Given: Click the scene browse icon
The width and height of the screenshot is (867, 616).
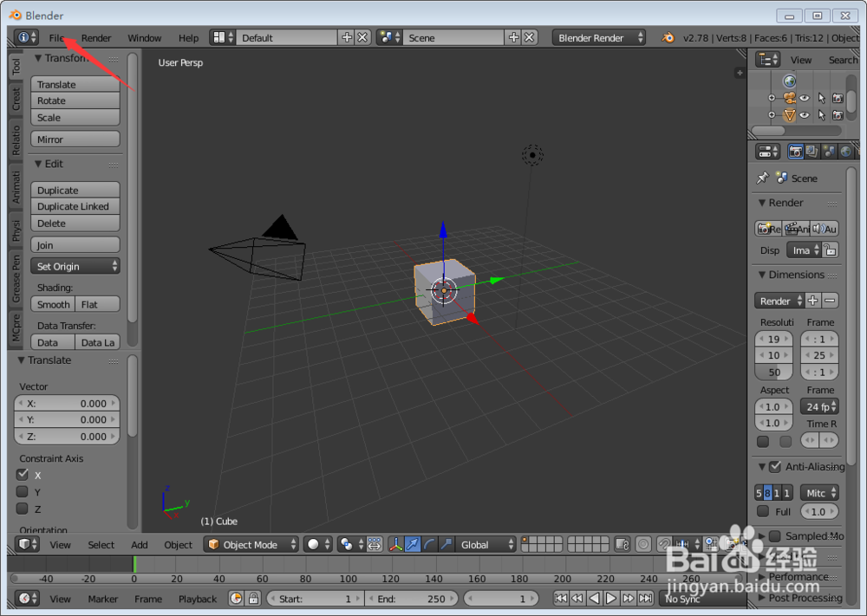Looking at the screenshot, I should [389, 37].
